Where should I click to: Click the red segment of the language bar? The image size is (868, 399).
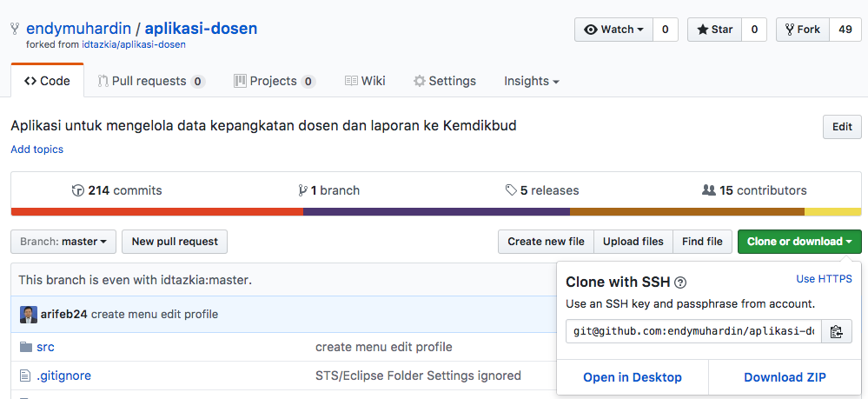pyautogui.click(x=156, y=212)
